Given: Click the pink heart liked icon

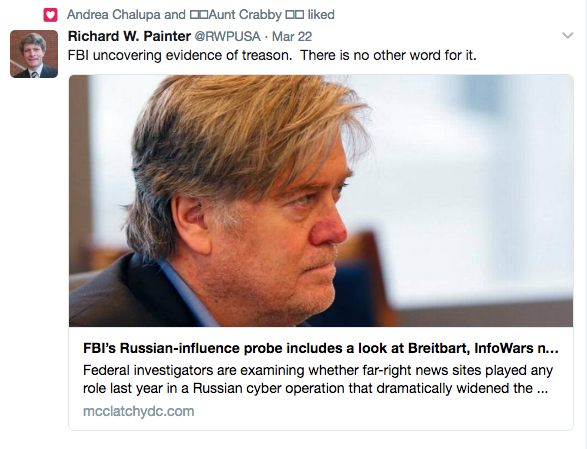Looking at the screenshot, I should tap(51, 15).
